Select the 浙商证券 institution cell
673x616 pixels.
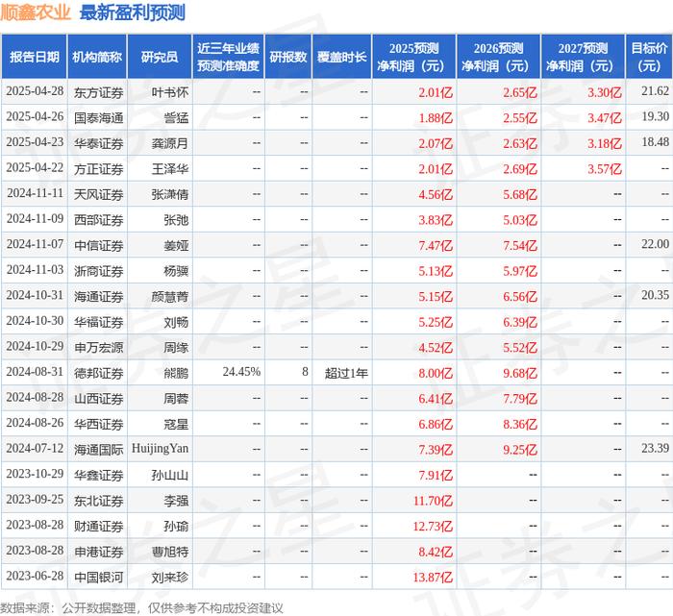(x=99, y=271)
